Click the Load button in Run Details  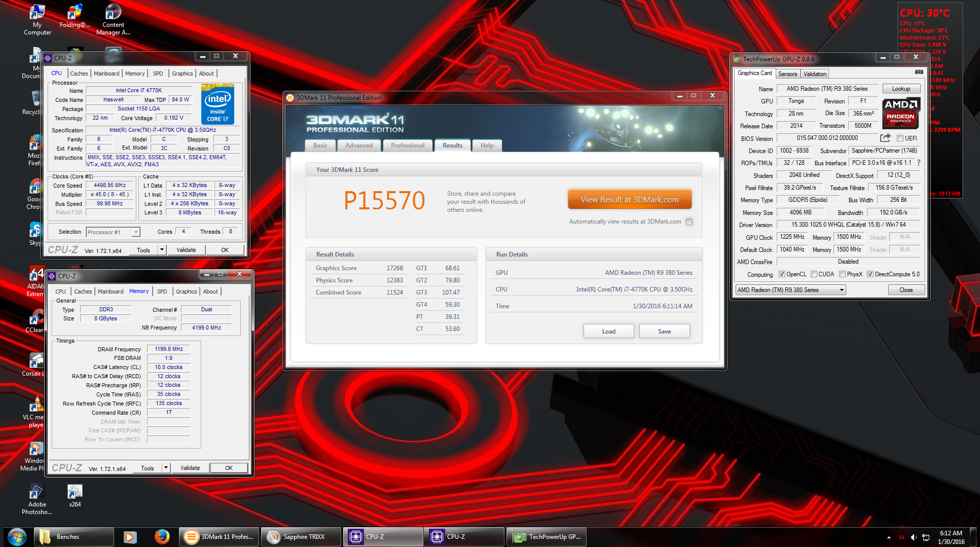click(x=608, y=331)
